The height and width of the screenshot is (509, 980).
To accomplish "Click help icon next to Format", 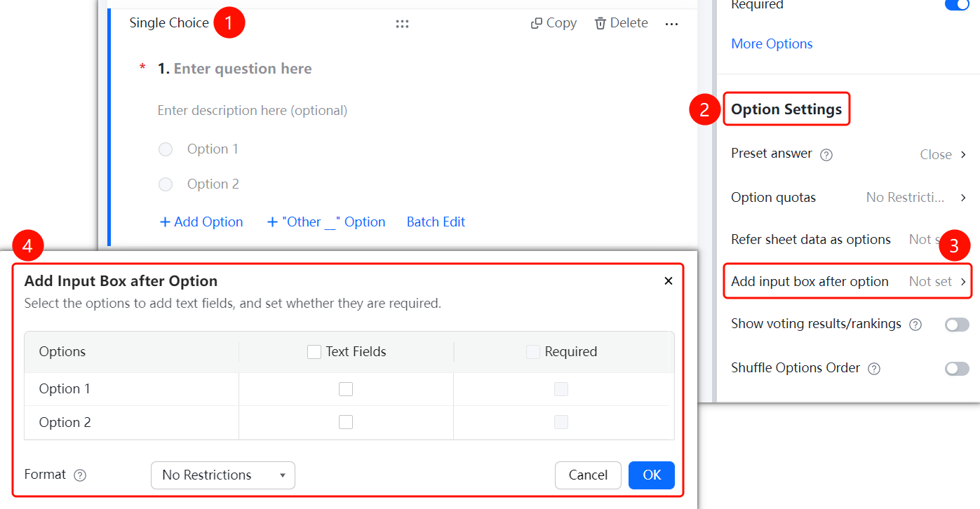I will tap(80, 475).
